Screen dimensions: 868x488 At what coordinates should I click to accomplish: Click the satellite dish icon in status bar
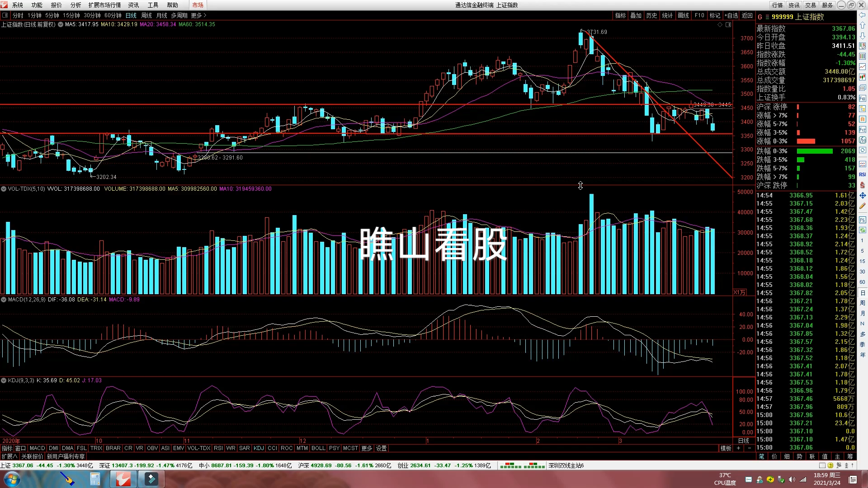coord(839,465)
